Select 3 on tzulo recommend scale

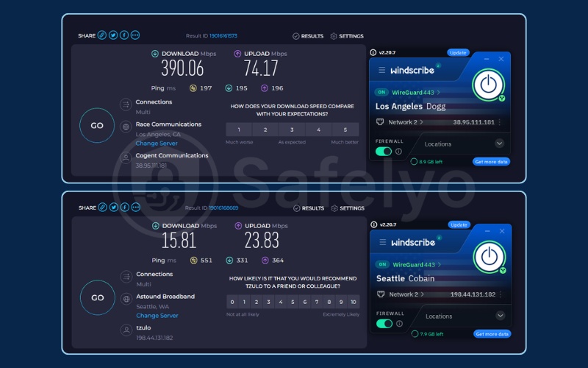click(x=268, y=302)
